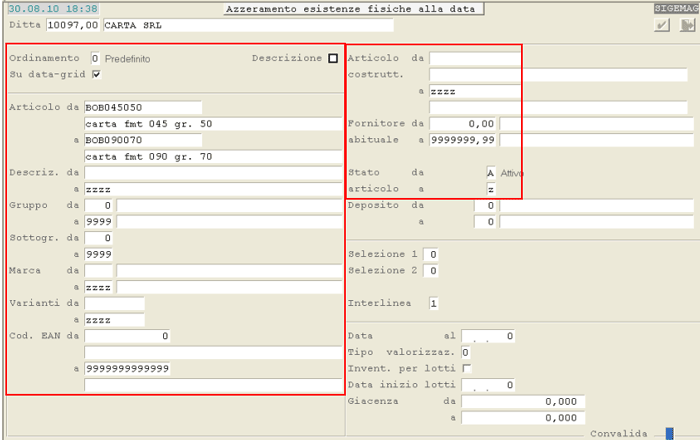700x440 pixels.
Task: Click the Ditta code field 10097,00
Action: tap(73, 25)
